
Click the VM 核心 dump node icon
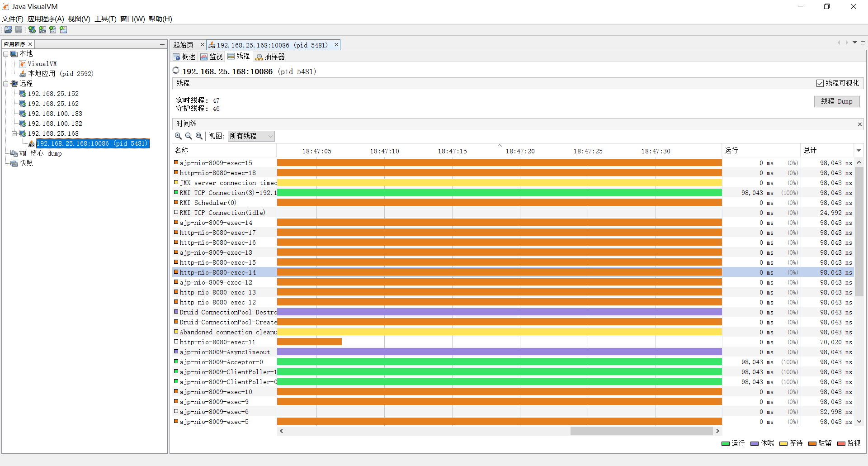[14, 153]
